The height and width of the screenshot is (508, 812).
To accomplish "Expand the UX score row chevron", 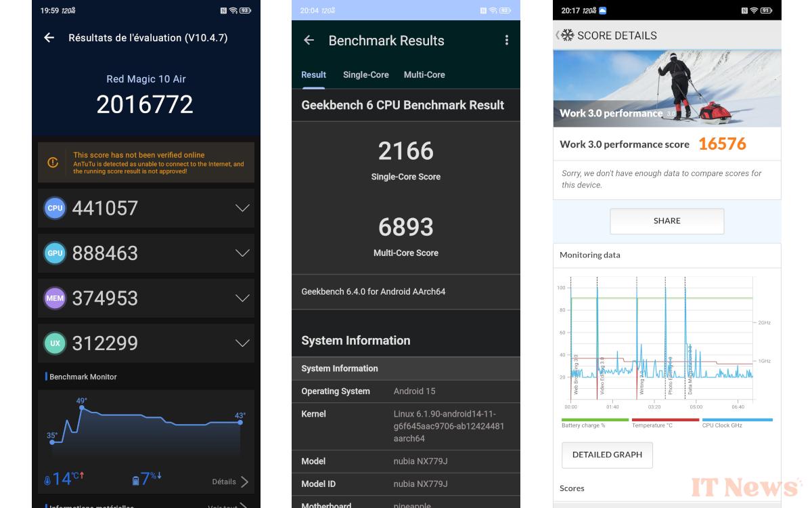I will [x=242, y=343].
